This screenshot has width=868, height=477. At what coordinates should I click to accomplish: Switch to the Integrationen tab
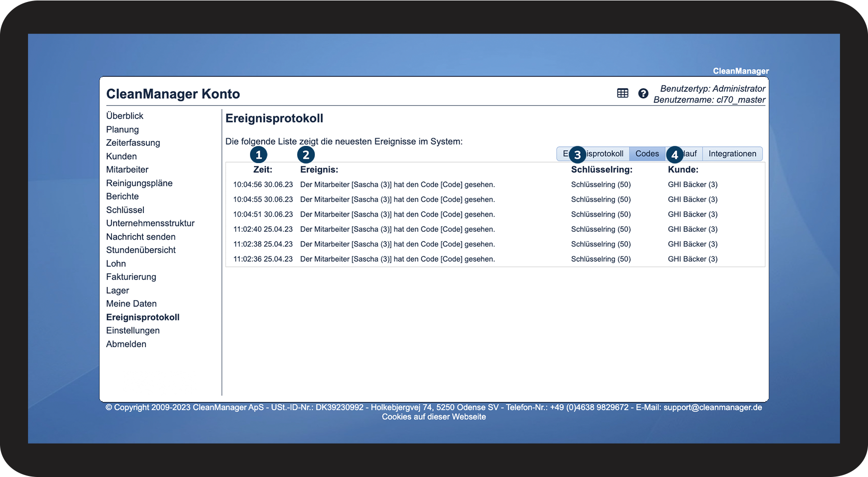[732, 154]
